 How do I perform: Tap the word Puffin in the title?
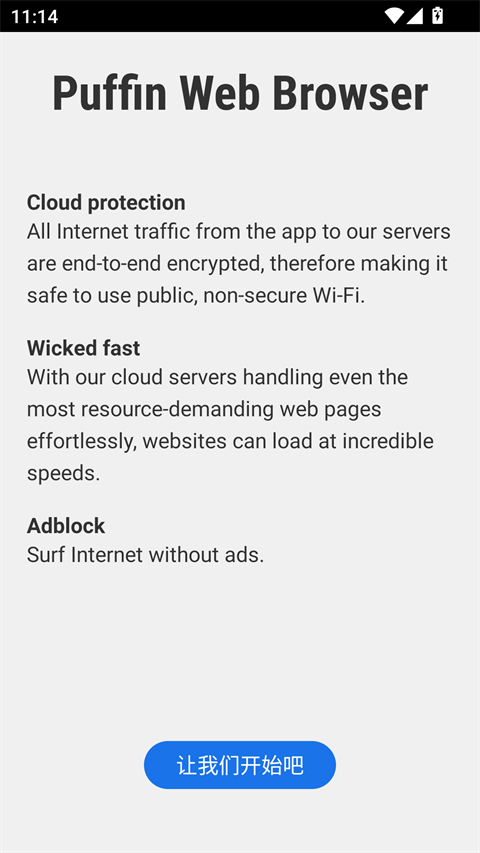pyautogui.click(x=109, y=93)
